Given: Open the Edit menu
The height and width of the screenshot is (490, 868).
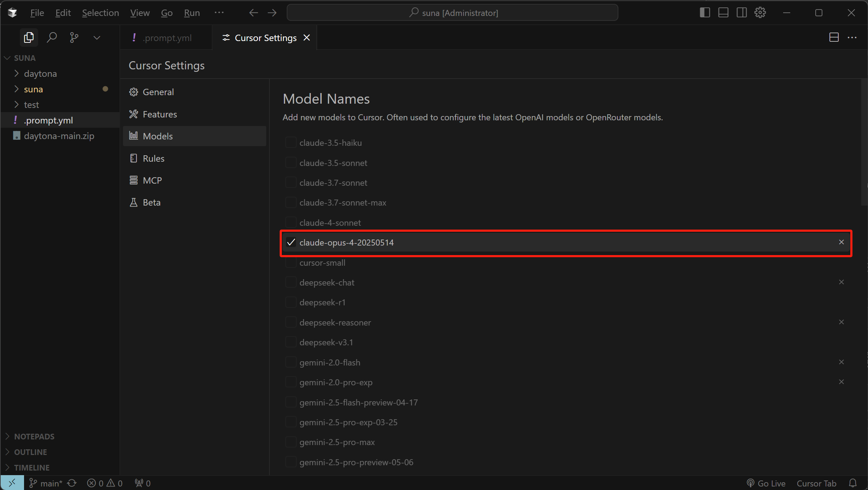Looking at the screenshot, I should (x=63, y=13).
